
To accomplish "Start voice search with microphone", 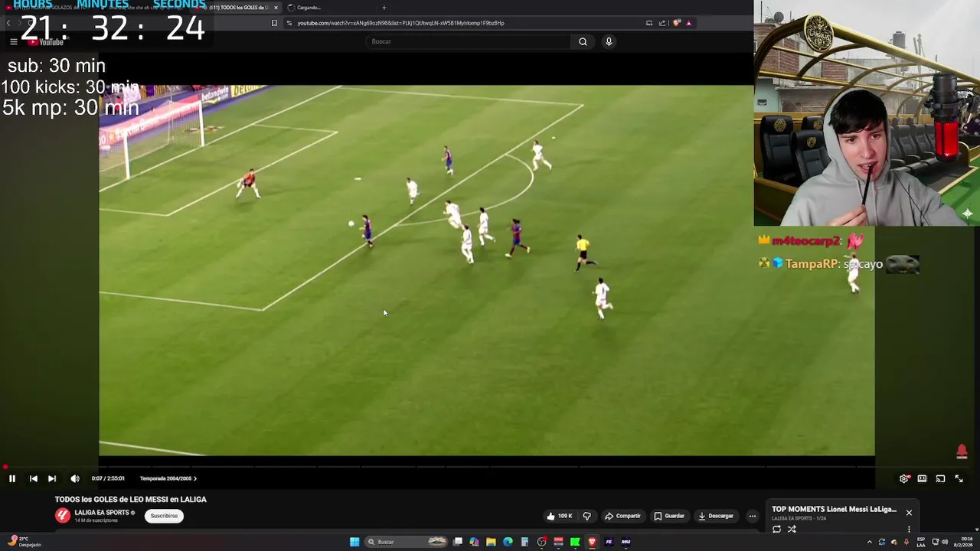I will click(x=609, y=41).
